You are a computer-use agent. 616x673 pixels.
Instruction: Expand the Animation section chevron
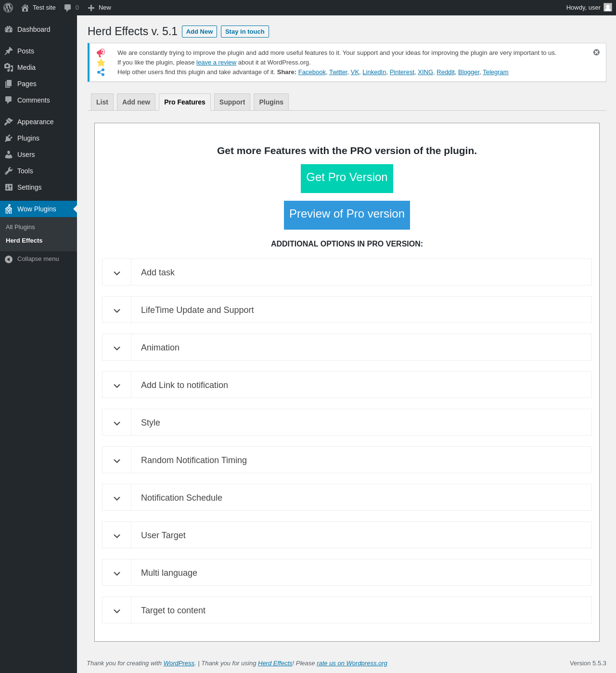117,348
